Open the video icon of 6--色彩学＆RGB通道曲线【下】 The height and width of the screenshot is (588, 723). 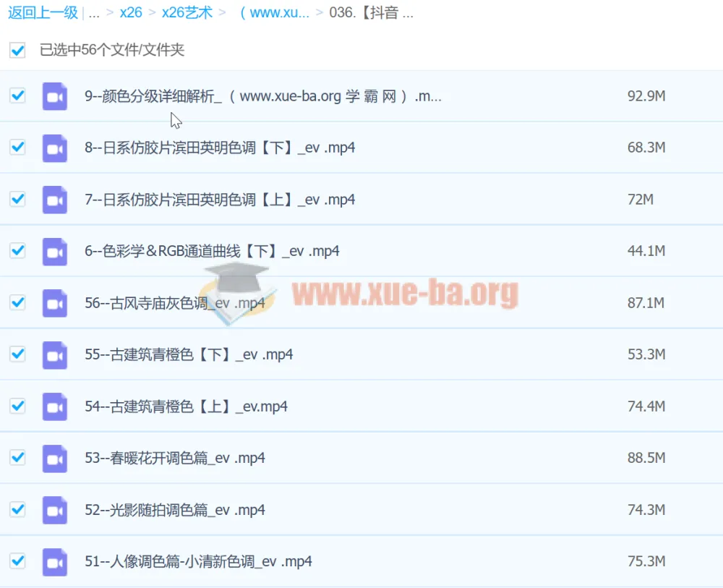point(55,251)
